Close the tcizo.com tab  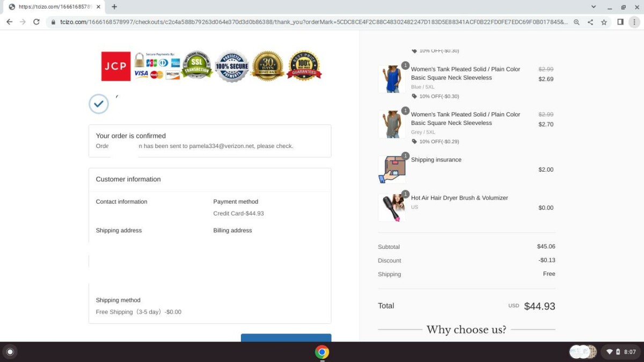pyautogui.click(x=98, y=7)
